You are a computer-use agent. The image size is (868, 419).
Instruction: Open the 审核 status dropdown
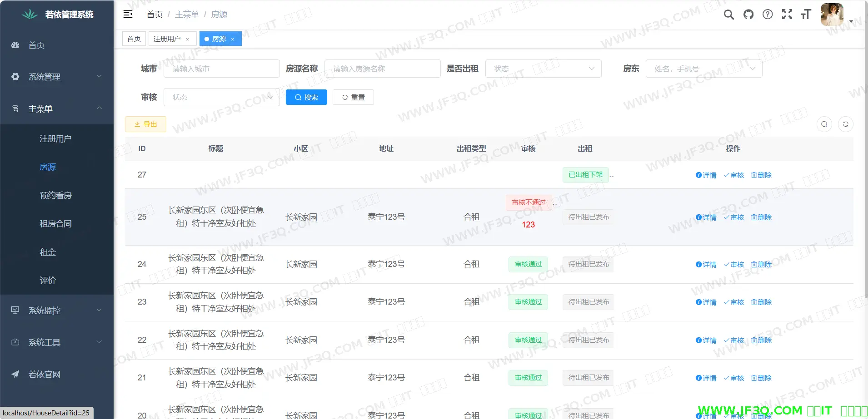click(221, 97)
